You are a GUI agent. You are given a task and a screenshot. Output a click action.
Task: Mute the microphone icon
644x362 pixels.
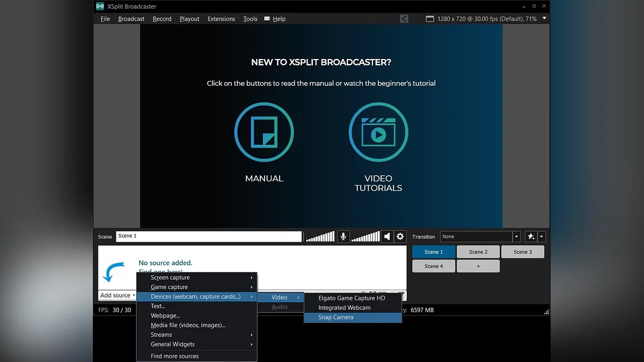[343, 237]
